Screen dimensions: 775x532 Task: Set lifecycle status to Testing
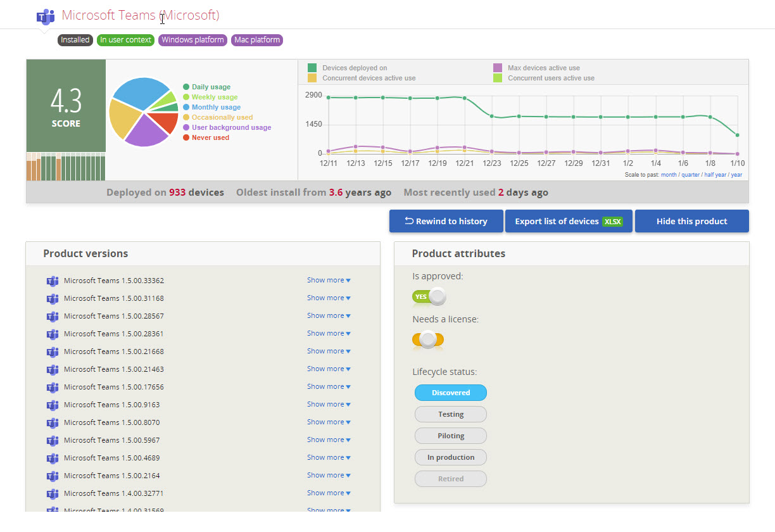(x=451, y=414)
